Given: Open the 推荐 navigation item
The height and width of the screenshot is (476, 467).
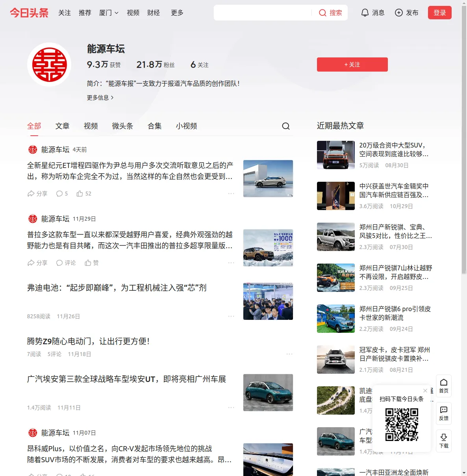Looking at the screenshot, I should tap(85, 13).
